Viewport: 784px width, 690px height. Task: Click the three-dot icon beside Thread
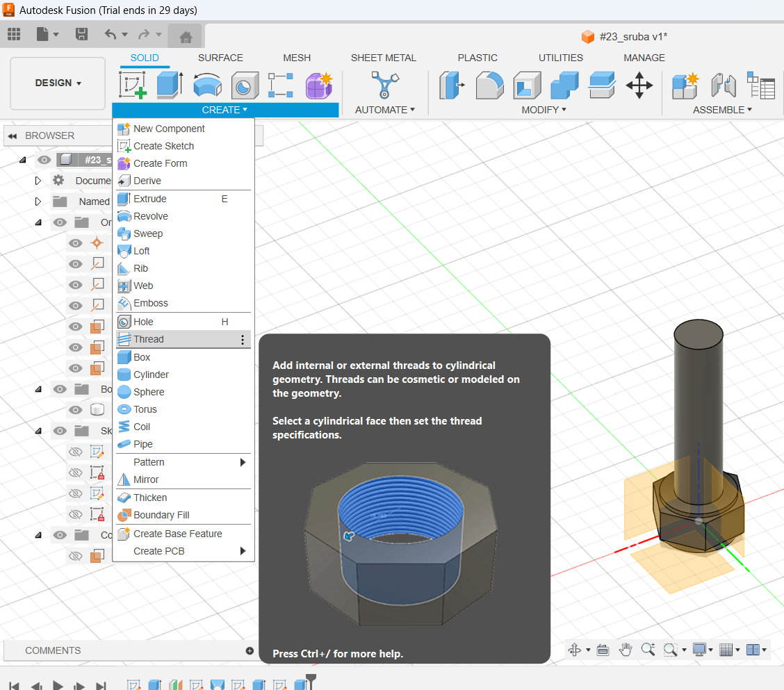click(x=243, y=340)
